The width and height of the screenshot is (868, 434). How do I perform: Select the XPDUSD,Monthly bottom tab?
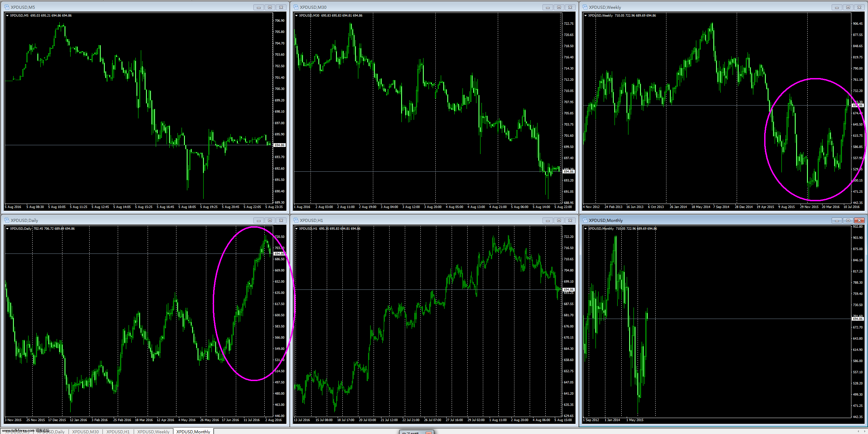tap(193, 432)
